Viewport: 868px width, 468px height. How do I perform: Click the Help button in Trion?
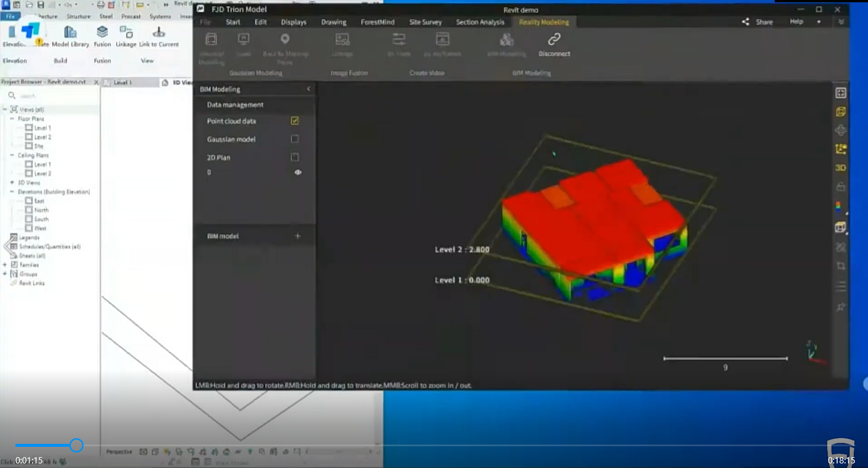796,22
